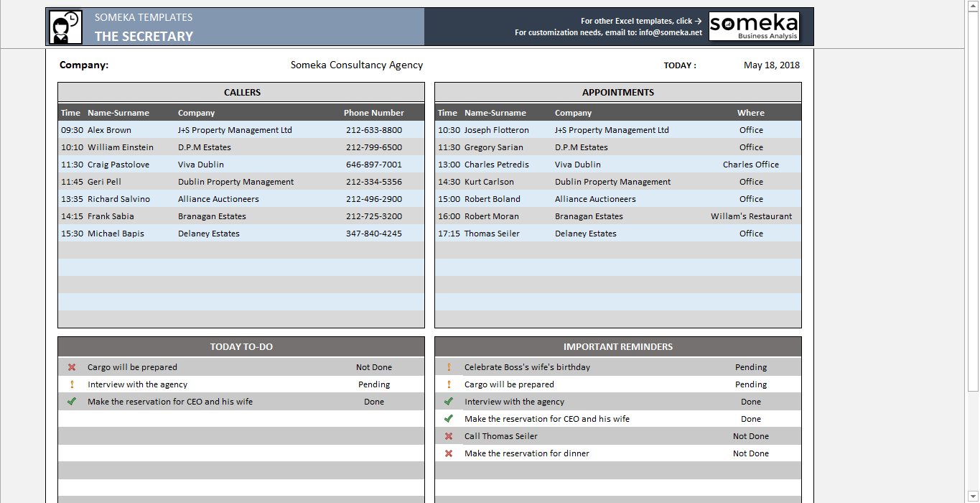Click exclamation icon beside "Celebrate Boss's wife's birthday"
Screen dimensions: 980x503
[449, 366]
